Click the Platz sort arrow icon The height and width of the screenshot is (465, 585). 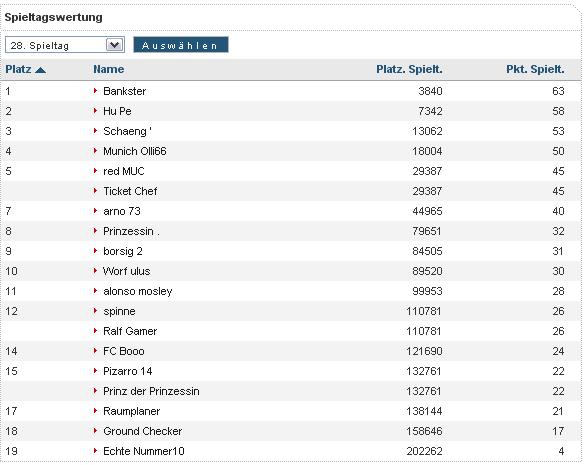40,70
